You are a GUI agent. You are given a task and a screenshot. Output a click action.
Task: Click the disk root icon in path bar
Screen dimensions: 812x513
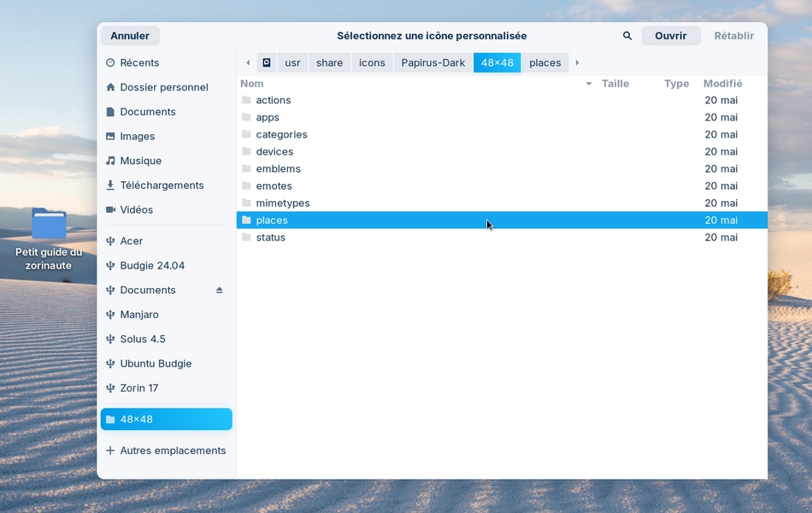click(267, 62)
